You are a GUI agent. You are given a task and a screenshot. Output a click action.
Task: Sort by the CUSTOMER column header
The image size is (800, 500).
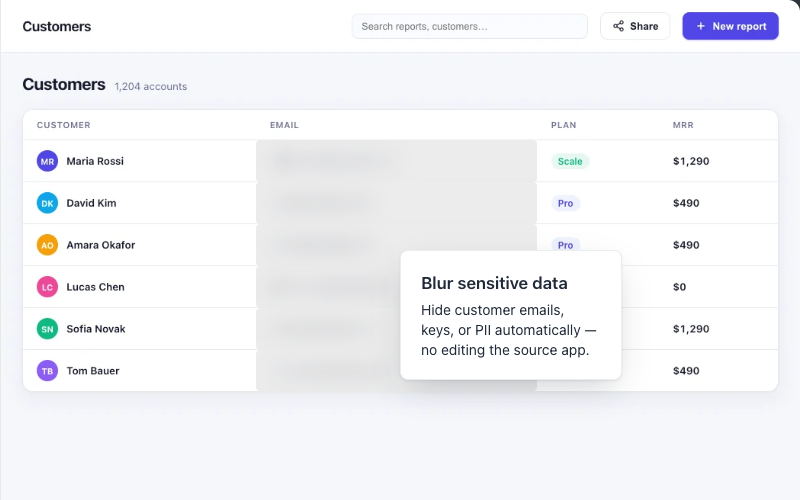click(63, 125)
